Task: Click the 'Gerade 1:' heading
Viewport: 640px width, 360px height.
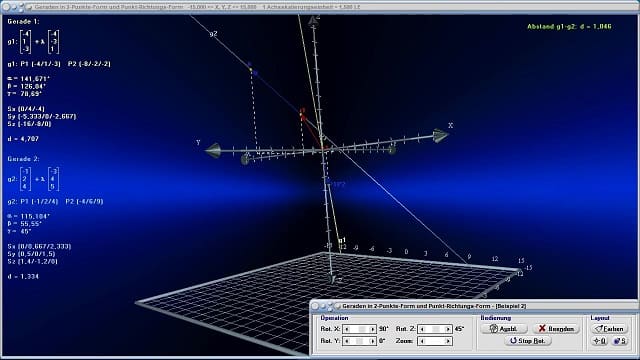Action: (x=23, y=21)
